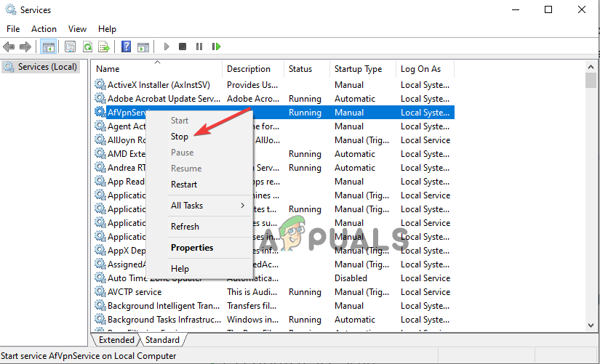Switch to the Standard tab
The height and width of the screenshot is (364, 600).
(162, 340)
